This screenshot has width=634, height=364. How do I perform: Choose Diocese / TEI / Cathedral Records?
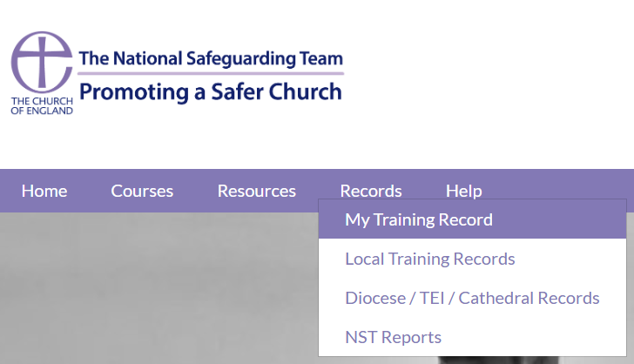coord(472,298)
